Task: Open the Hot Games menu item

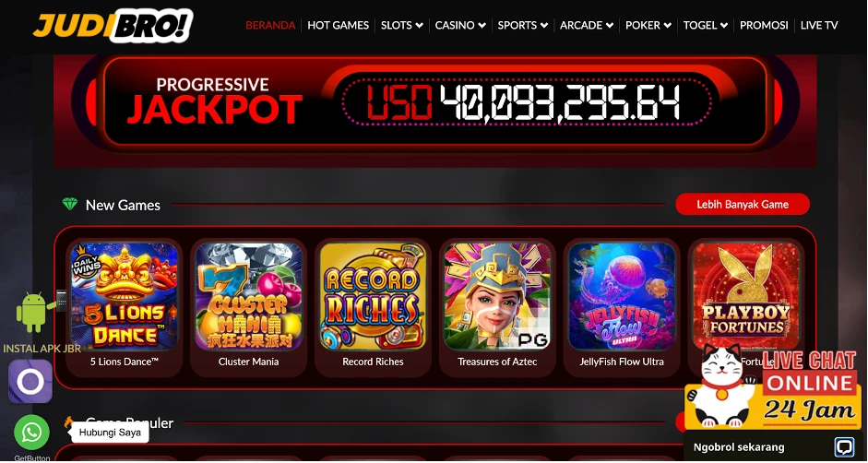Action: (x=338, y=25)
